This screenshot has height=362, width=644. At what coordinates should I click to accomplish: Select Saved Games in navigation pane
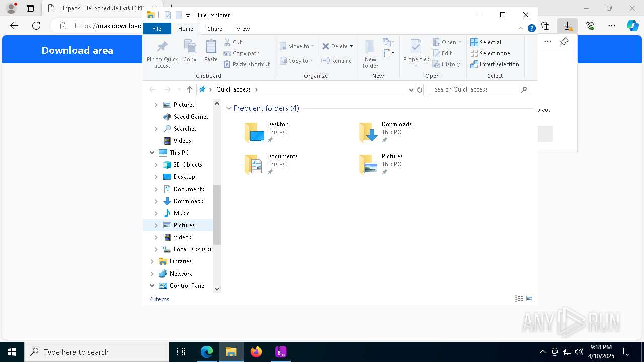191,117
